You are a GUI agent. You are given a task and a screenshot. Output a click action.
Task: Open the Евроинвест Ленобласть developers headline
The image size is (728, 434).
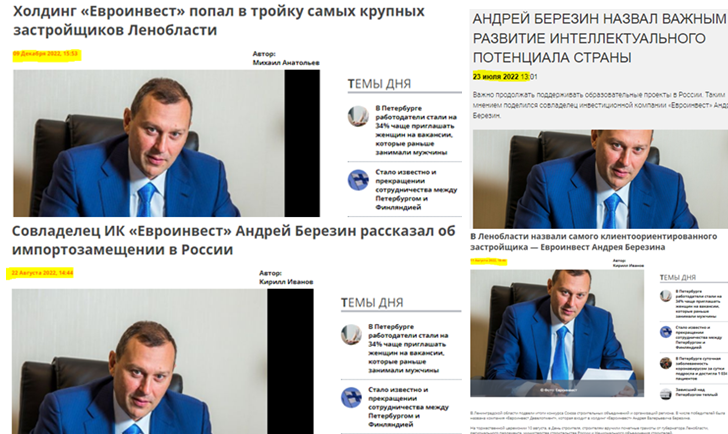[218, 20]
